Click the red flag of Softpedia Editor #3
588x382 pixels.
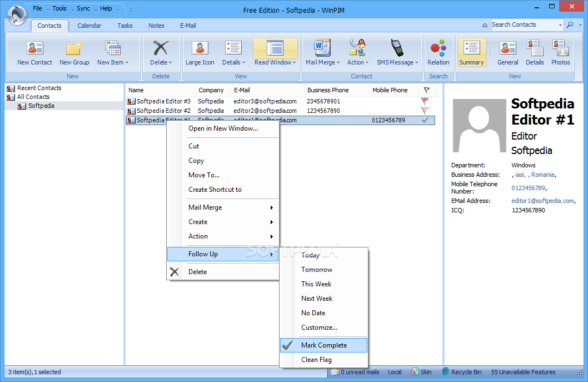pos(425,101)
